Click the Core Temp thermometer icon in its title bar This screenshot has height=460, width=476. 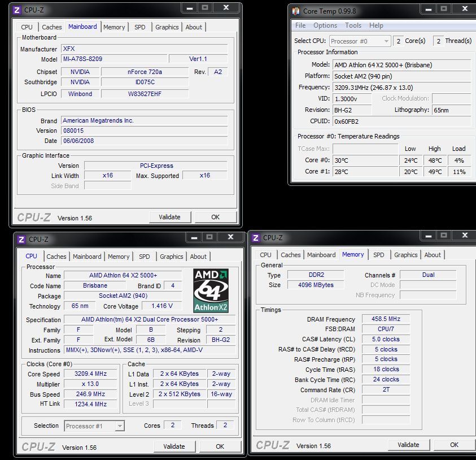(296, 11)
